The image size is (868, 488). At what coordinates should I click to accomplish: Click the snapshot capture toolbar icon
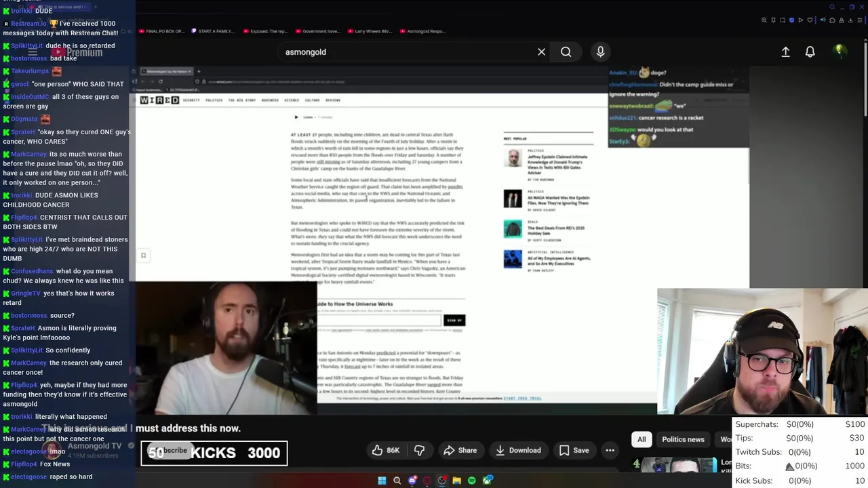point(783,20)
